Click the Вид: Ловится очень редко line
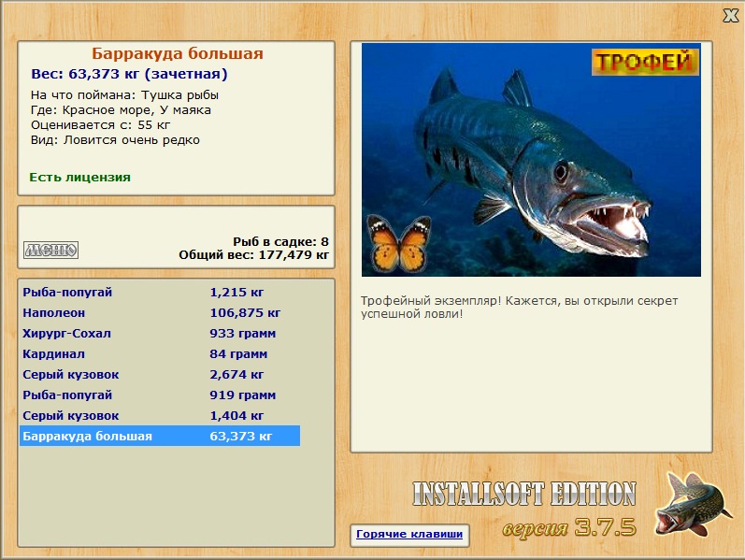Screen dimensions: 745x560 [x=115, y=140]
